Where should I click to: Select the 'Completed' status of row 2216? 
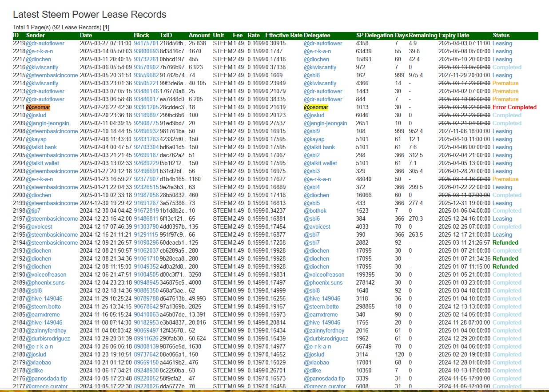tap(507, 67)
